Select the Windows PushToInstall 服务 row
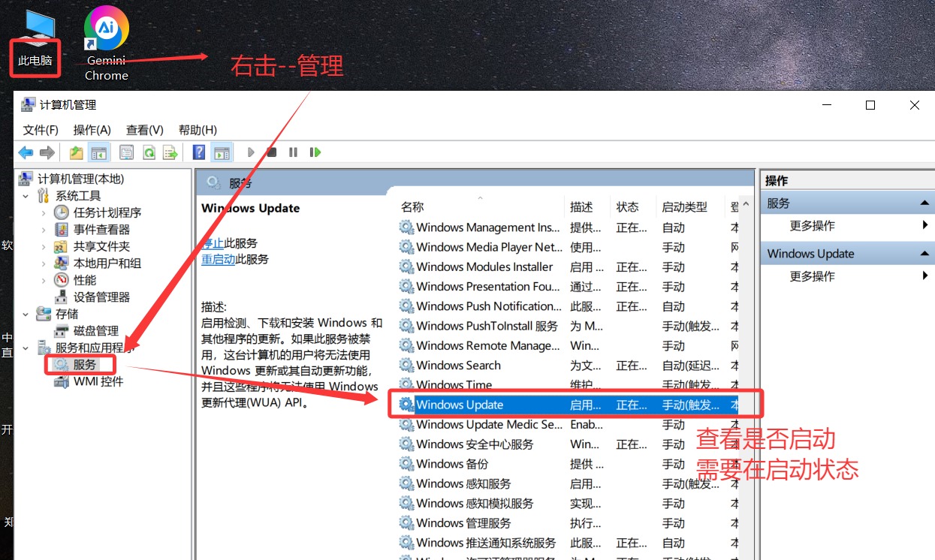Screen dimensions: 935x560 click(568, 326)
